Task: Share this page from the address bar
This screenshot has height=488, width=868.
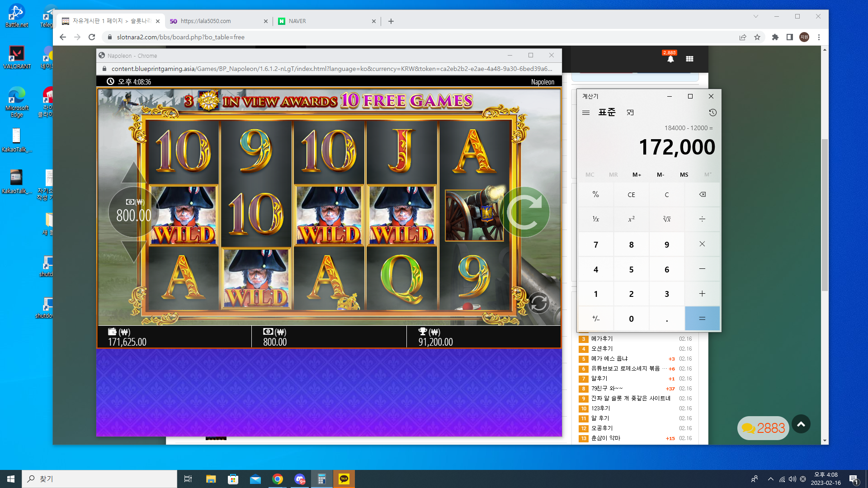Action: point(743,37)
